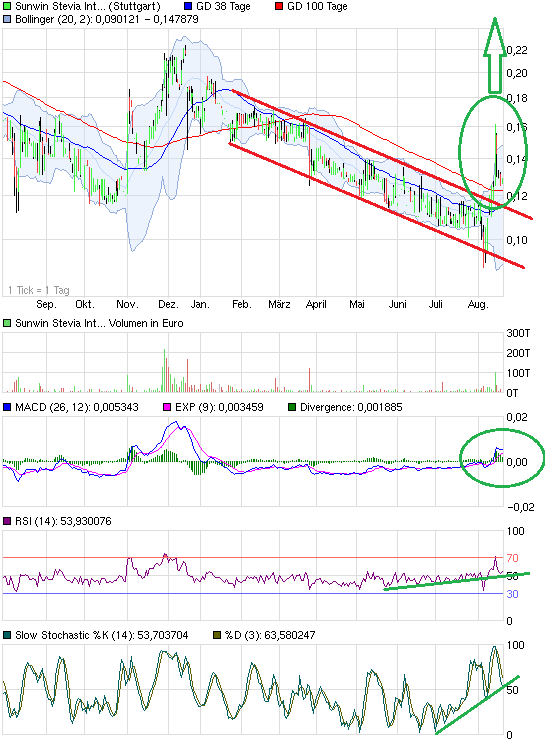Image resolution: width=545 pixels, height=743 pixels.
Task: Click the '100' label on Stochastic axis
Action: (516, 645)
